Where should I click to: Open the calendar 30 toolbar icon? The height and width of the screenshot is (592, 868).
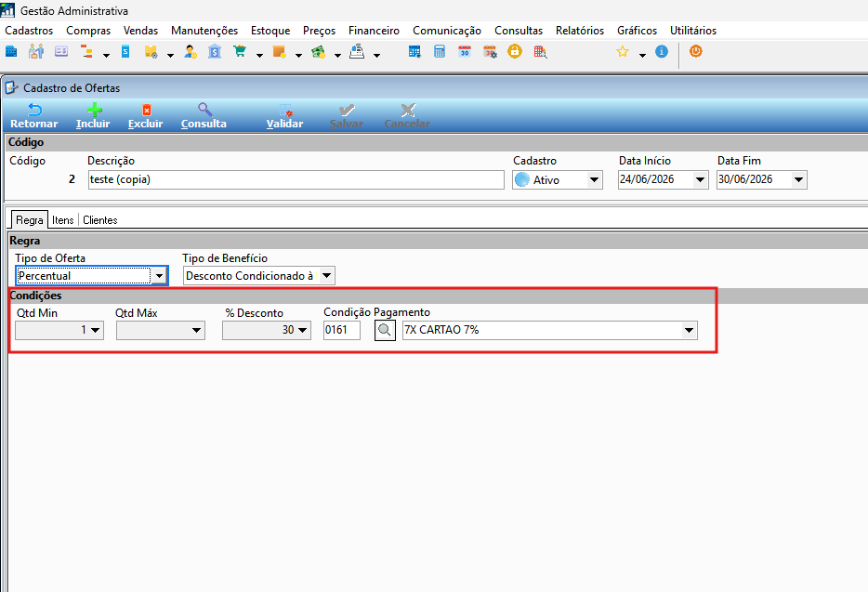pos(465,52)
